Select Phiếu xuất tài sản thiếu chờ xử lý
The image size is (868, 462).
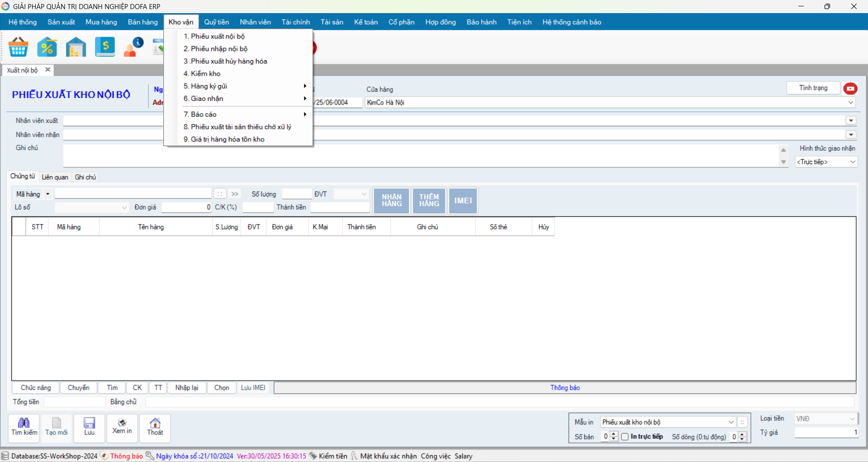click(x=238, y=127)
